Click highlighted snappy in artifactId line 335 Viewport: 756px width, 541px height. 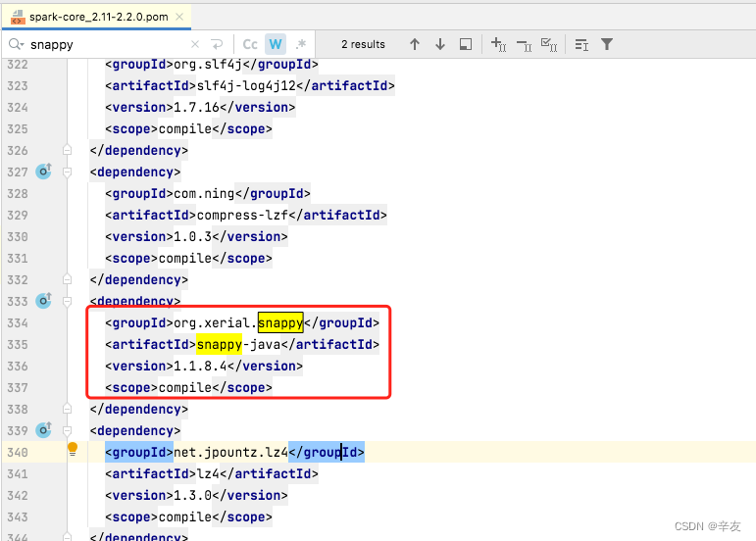click(x=219, y=344)
